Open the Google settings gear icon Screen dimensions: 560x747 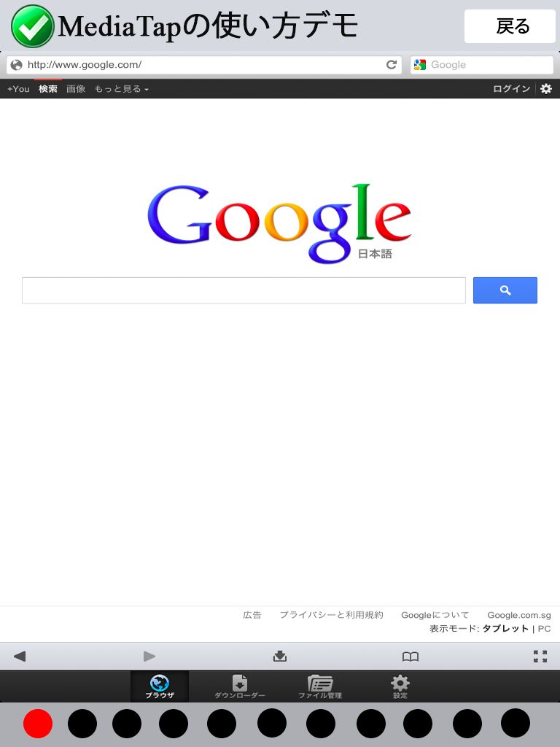pyautogui.click(x=546, y=88)
